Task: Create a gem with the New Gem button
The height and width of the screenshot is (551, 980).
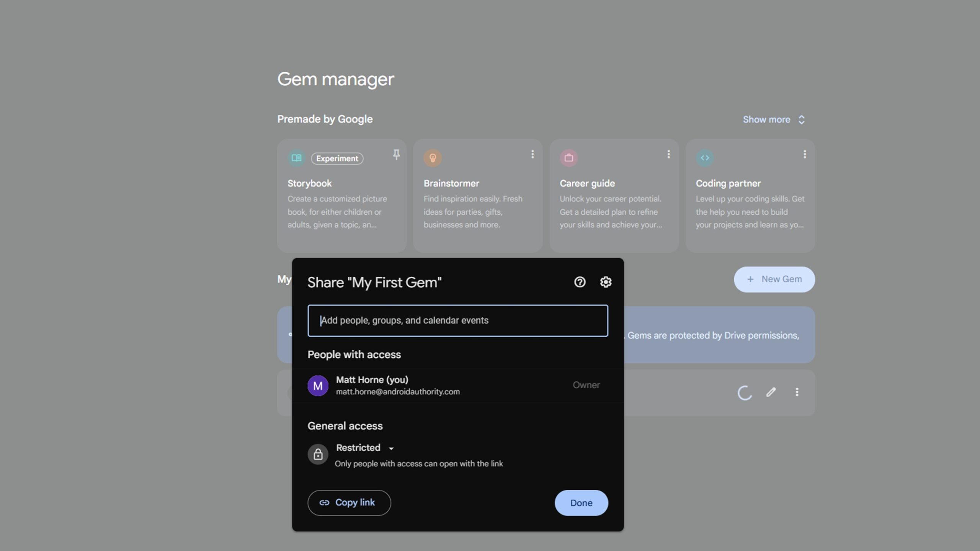Action: coord(774,279)
